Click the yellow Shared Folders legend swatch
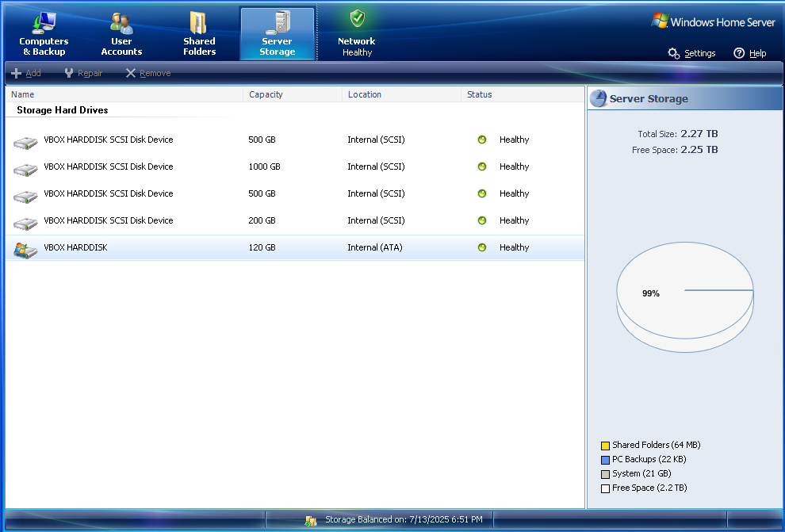 (605, 446)
